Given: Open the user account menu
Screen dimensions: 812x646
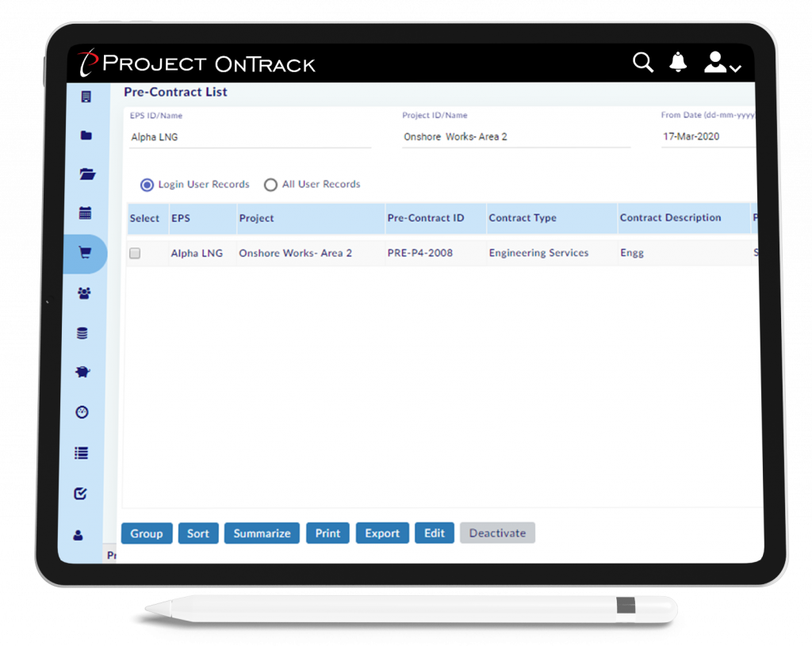Looking at the screenshot, I should pos(722,63).
